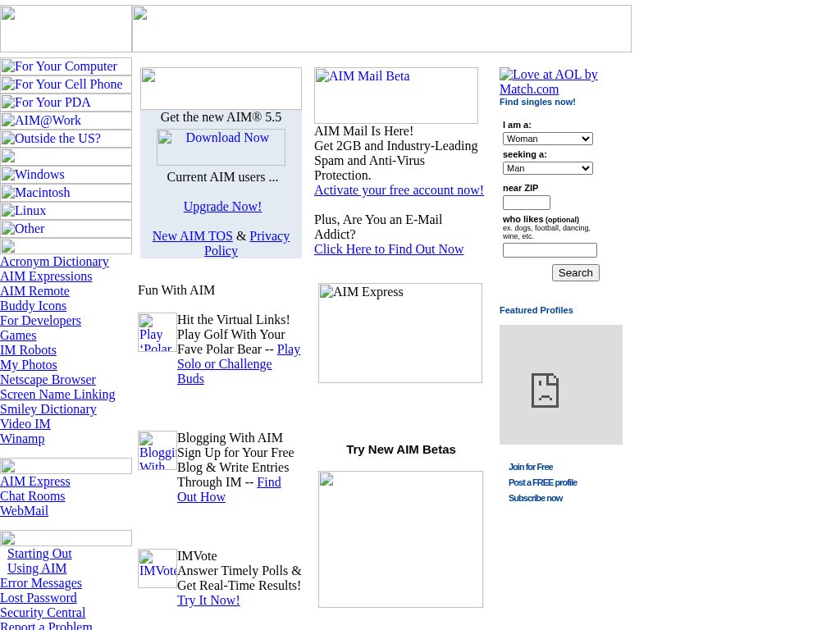The height and width of the screenshot is (630, 840).
Task: Click the Featured Profiles heading
Action: click(536, 310)
